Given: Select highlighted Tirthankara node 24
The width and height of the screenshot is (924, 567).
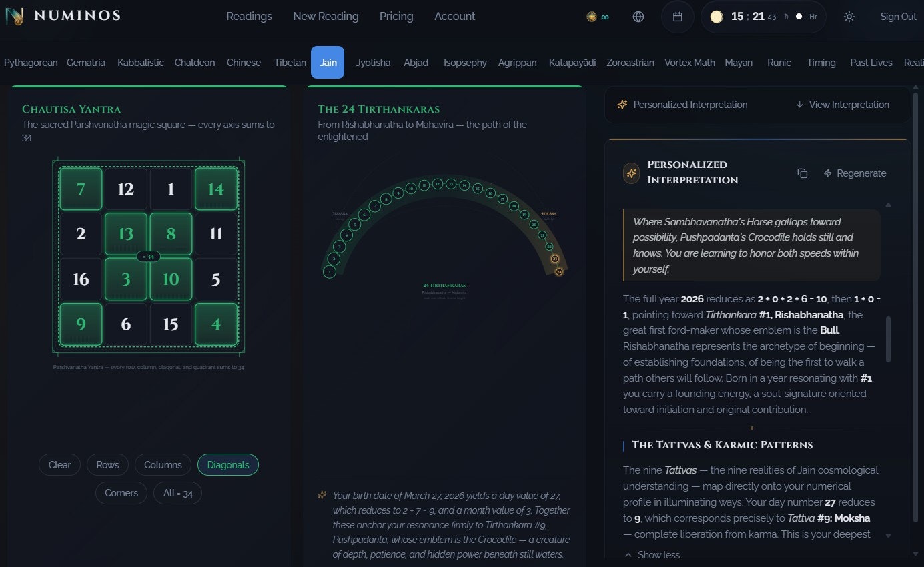Looking at the screenshot, I should click(x=559, y=271).
